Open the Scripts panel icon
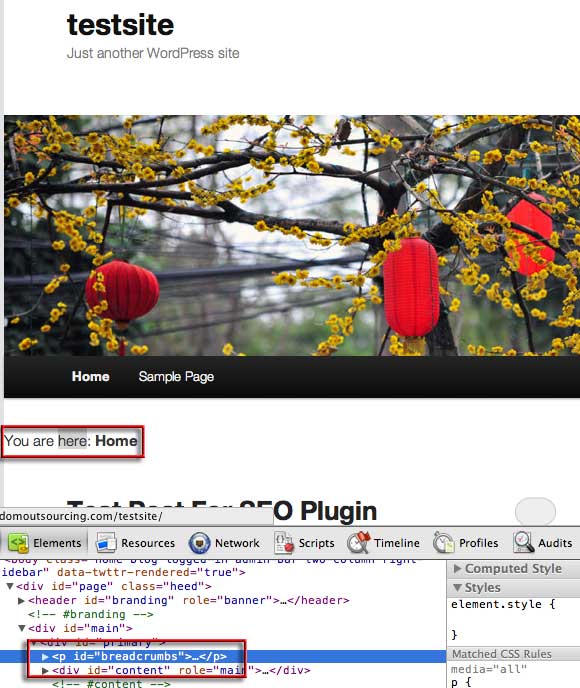 [x=284, y=543]
